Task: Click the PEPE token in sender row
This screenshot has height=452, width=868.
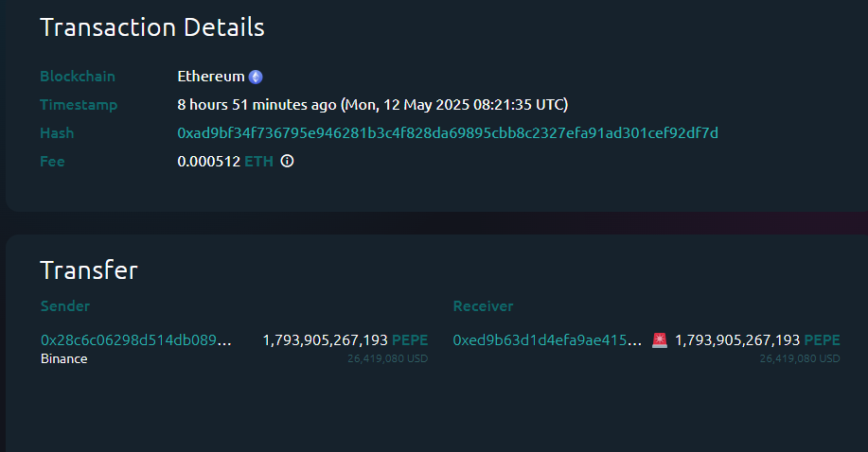Action: pos(410,339)
